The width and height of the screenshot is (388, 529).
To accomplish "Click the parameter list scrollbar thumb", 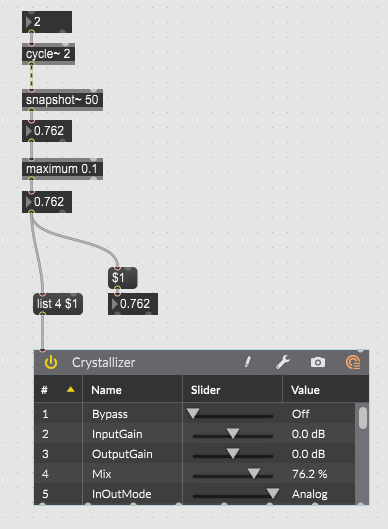I will tap(363, 418).
